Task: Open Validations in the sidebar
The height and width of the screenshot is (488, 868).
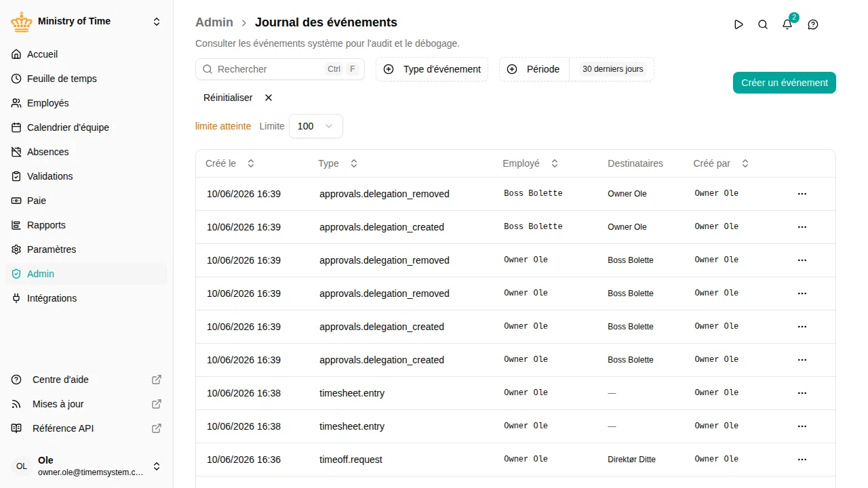Action: pyautogui.click(x=86, y=176)
